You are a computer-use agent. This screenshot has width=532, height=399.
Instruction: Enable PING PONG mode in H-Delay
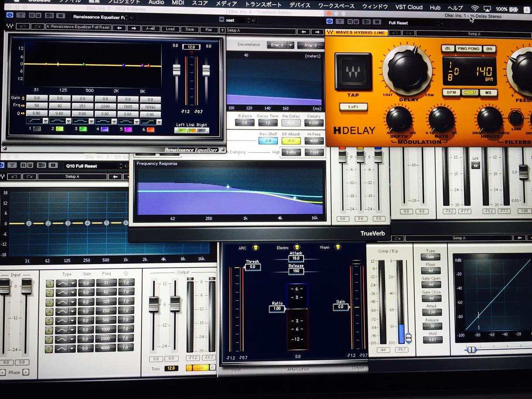[x=468, y=49]
